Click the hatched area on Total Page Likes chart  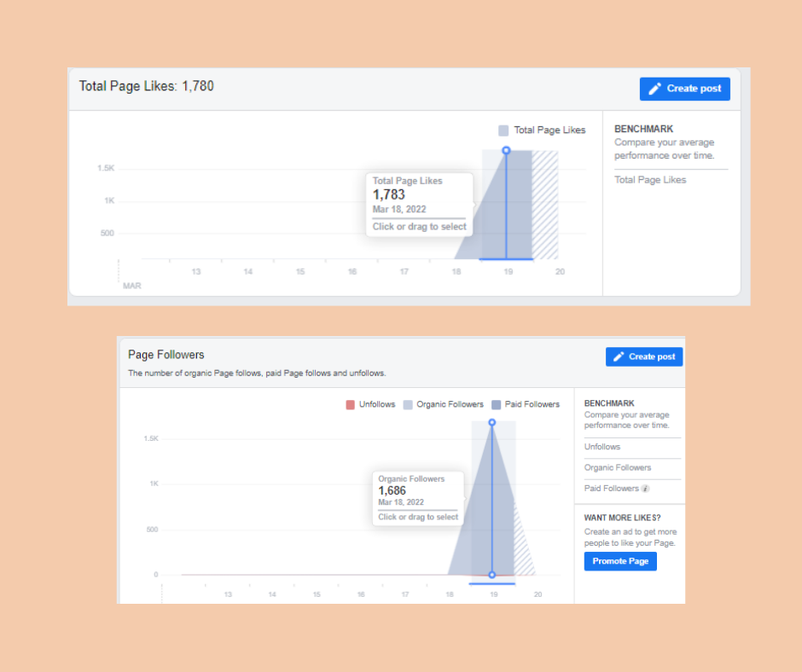545,205
